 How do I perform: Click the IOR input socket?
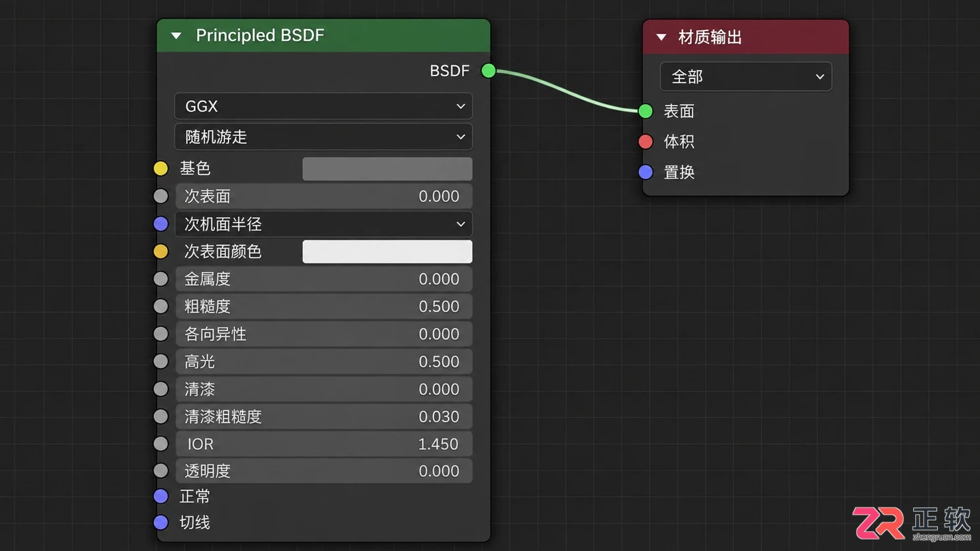pyautogui.click(x=161, y=444)
